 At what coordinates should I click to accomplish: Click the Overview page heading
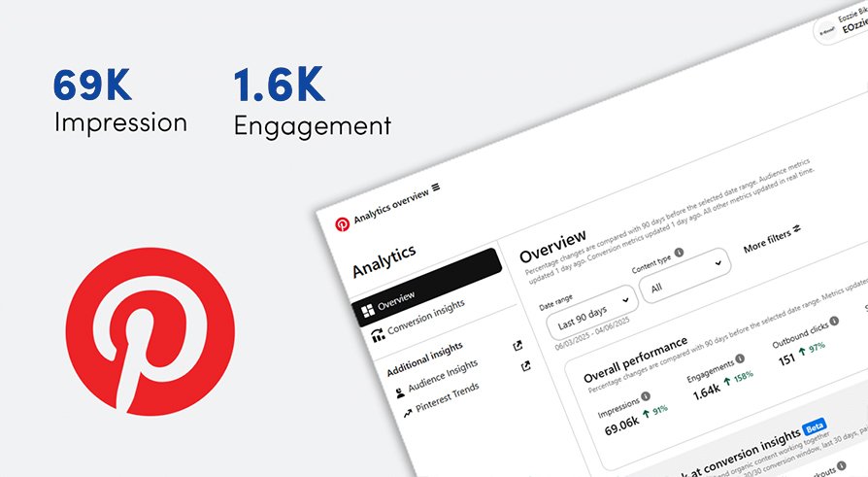point(552,247)
